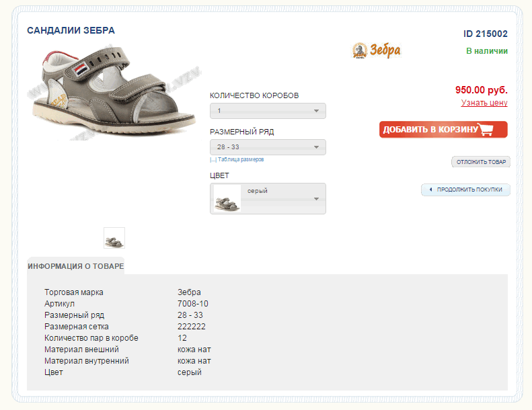Click the ID 215002 product code
This screenshot has height=410, width=532.
pos(486,34)
